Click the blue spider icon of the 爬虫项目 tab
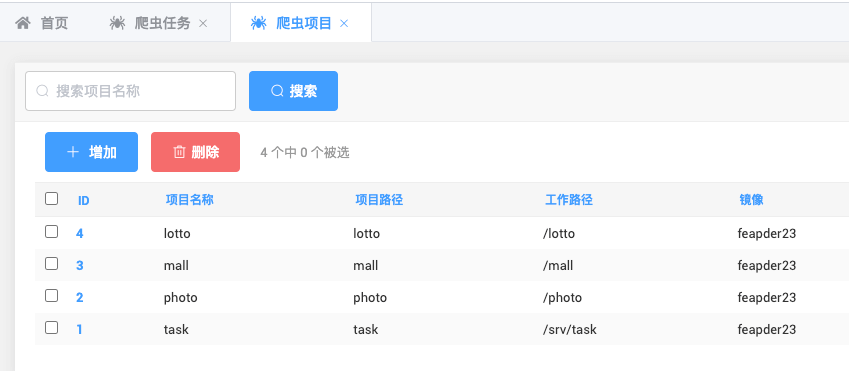Screen dimensions: 849x371 click(258, 23)
